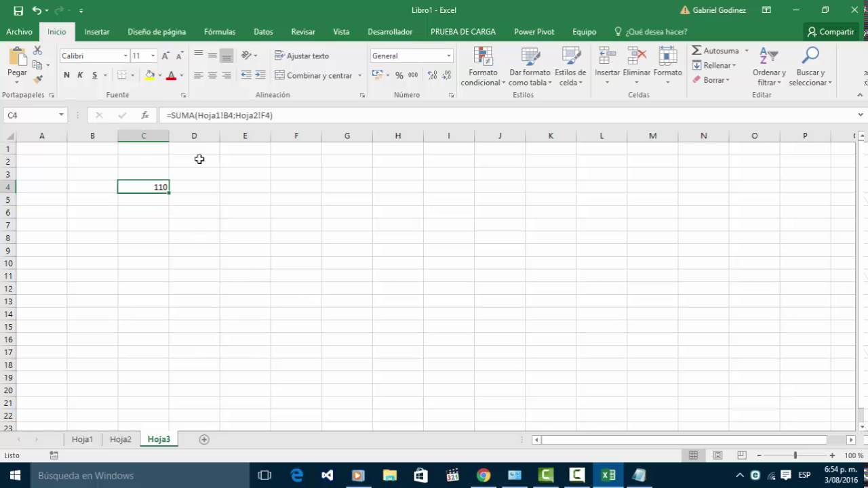Decrease font size with the smaller A icon
The width and height of the screenshot is (868, 488).
tap(179, 56)
